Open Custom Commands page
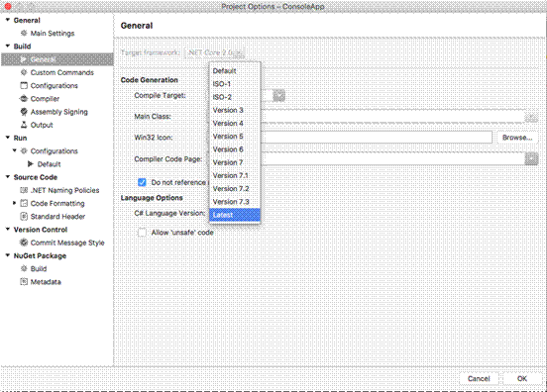Image resolution: width=547 pixels, height=392 pixels. (x=62, y=72)
